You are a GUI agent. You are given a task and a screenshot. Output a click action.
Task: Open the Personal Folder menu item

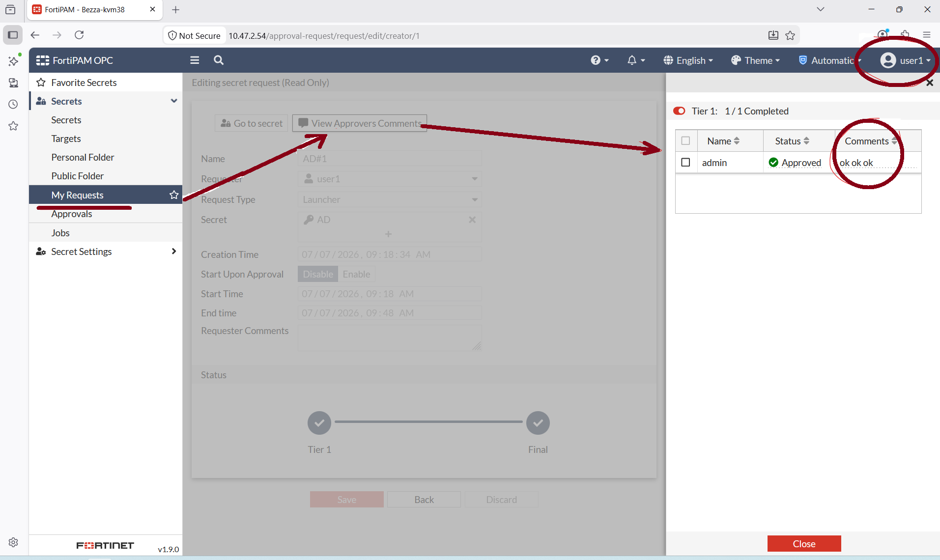83,157
